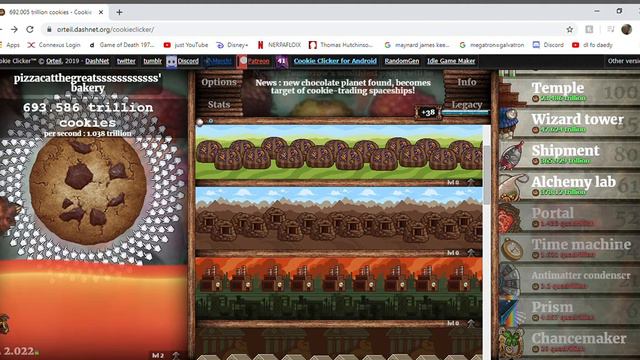640x360 pixels.
Task: Buy a Temple building
Action: pos(569,91)
